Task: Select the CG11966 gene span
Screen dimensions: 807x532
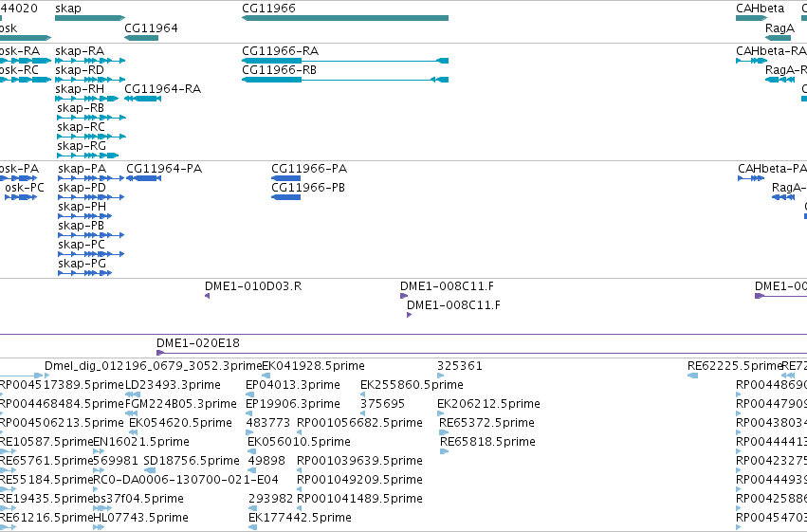Action: point(345,18)
